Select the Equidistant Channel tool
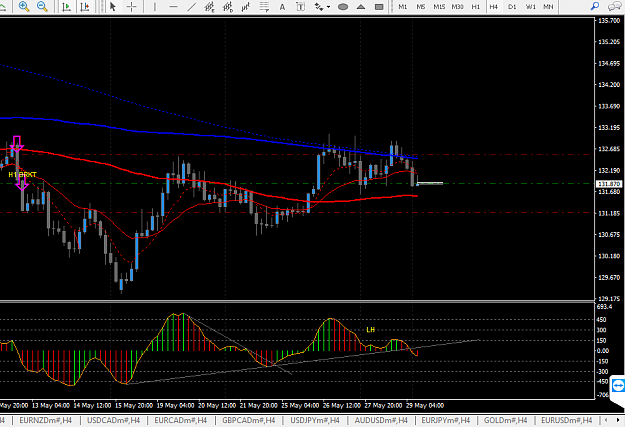This screenshot has width=625, height=427. [209, 6]
